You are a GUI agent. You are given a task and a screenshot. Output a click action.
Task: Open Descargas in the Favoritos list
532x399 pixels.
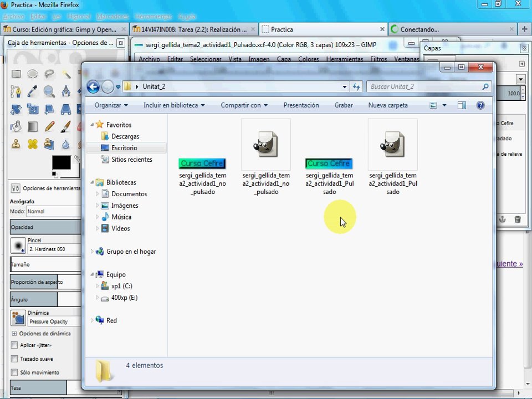[x=125, y=136]
